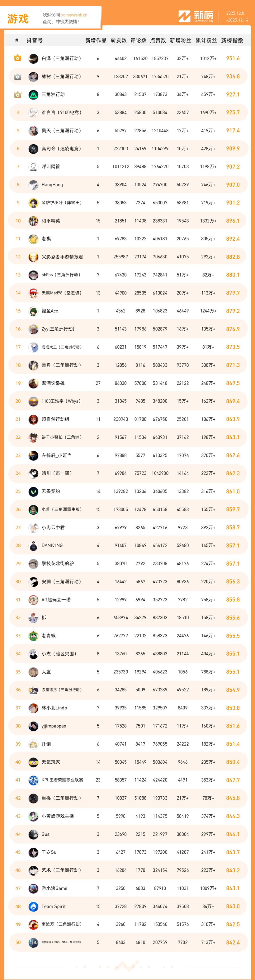Screen dimensions: 255x980
Task: Click the 951.6 index score
Action: [233, 58]
